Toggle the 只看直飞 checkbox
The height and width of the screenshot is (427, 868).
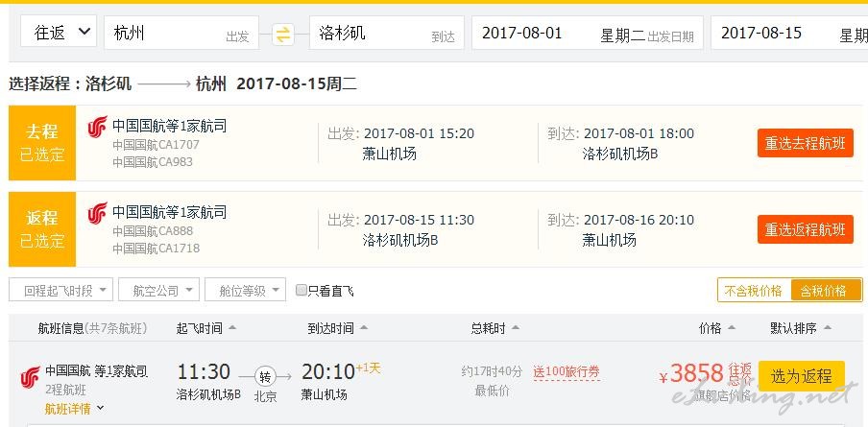301,290
